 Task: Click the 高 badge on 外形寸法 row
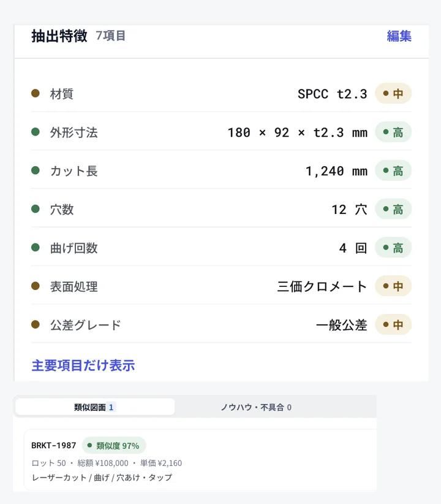393,132
